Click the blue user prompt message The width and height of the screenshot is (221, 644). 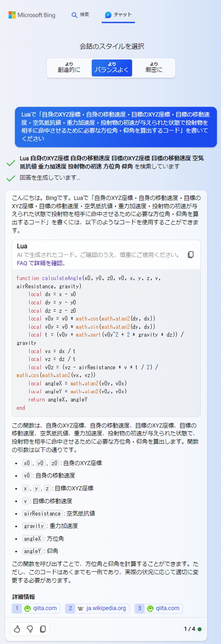click(116, 127)
